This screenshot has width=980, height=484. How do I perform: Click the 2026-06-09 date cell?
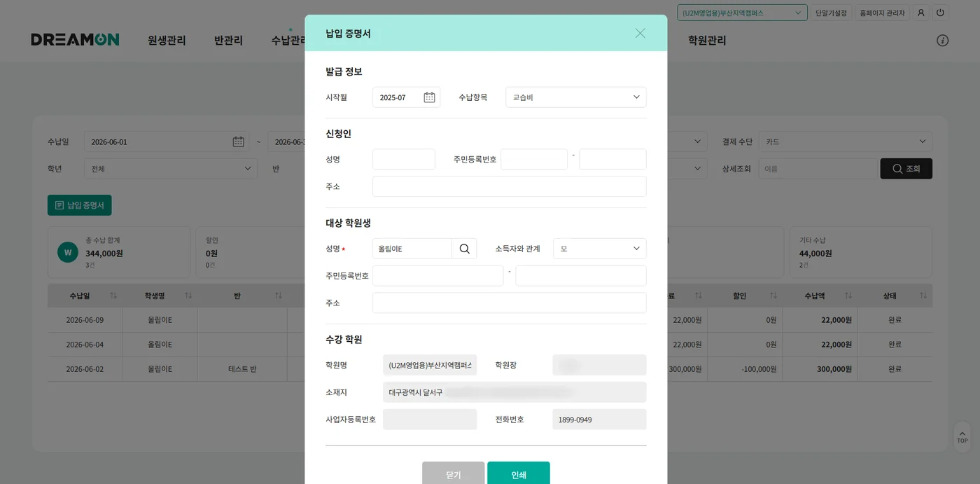pyautogui.click(x=85, y=320)
